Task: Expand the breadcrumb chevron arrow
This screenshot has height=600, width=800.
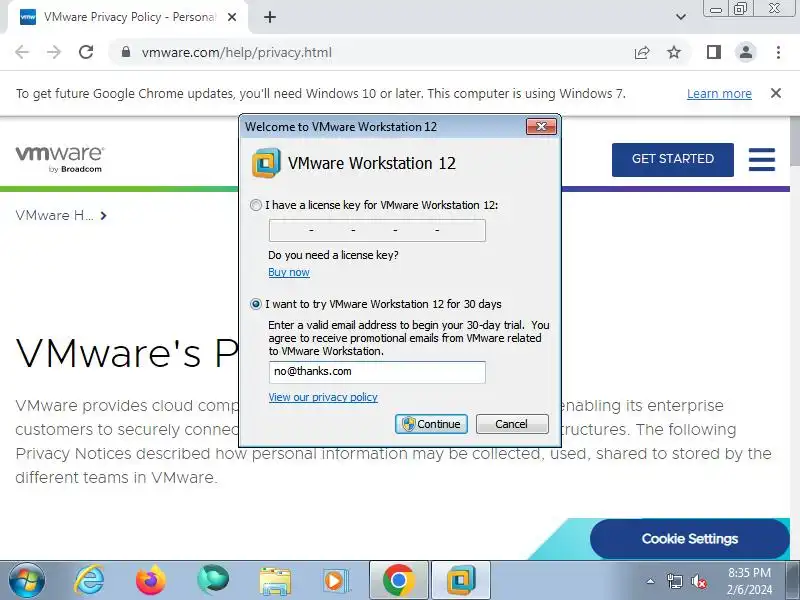Action: (104, 216)
